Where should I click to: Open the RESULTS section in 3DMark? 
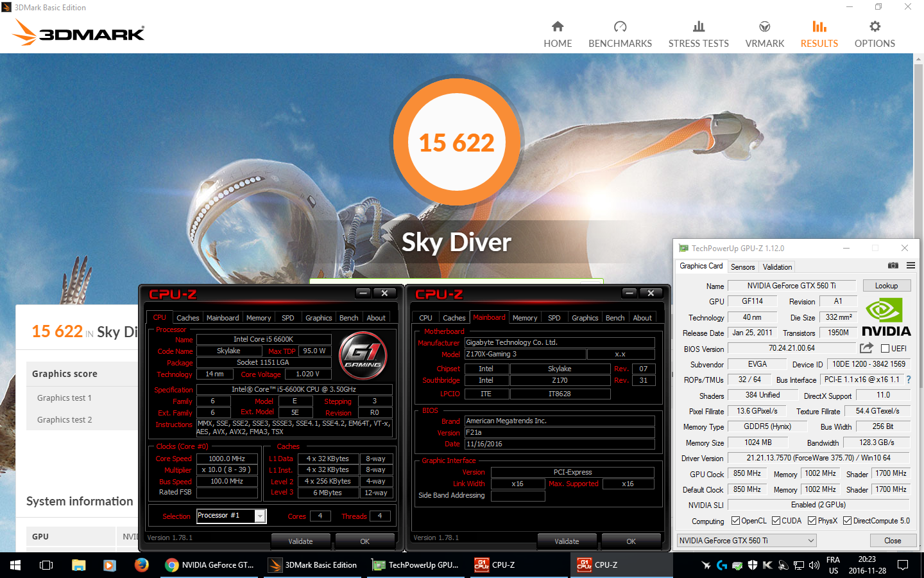(x=819, y=35)
